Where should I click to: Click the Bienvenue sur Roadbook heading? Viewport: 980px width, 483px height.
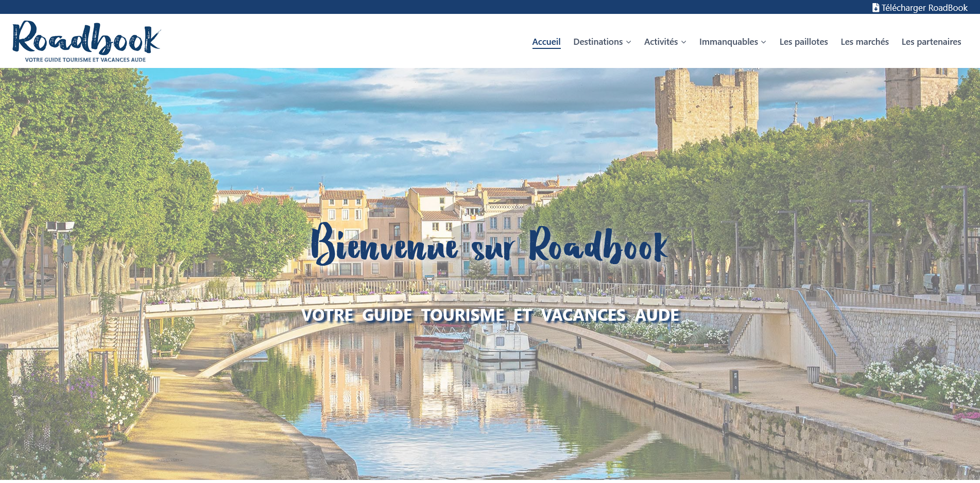[489, 244]
